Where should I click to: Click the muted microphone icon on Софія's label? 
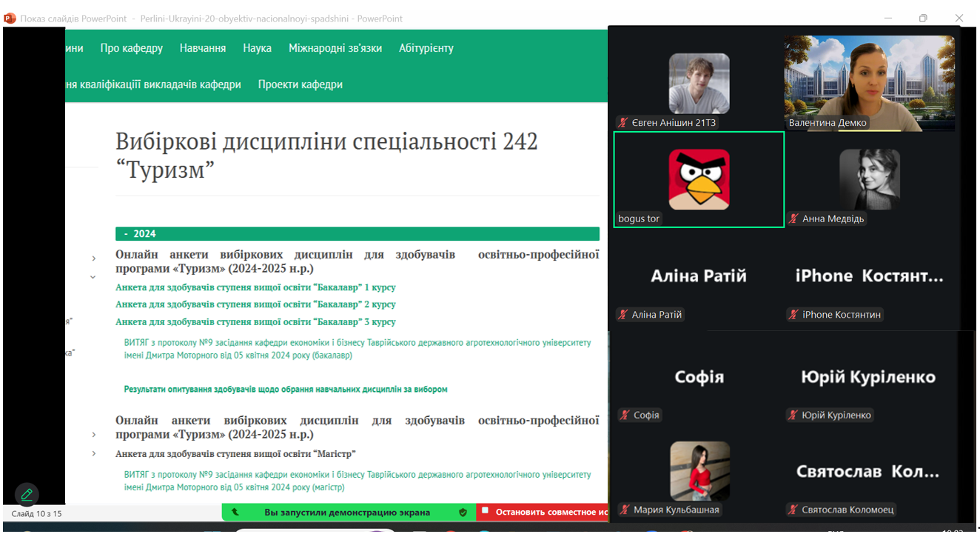tap(625, 415)
